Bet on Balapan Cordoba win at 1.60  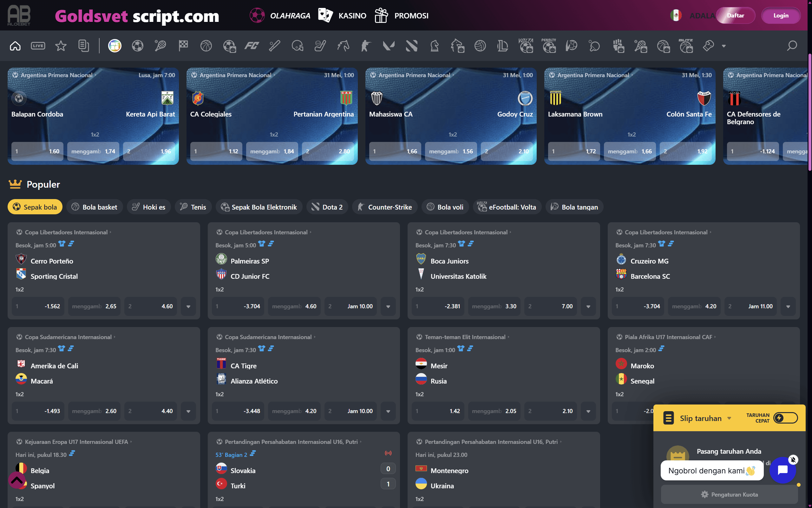pos(37,151)
